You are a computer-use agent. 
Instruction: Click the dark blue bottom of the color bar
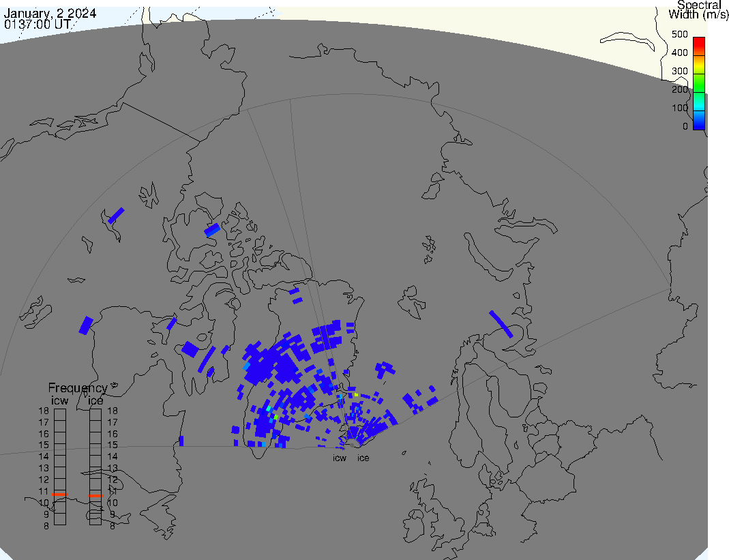point(699,126)
